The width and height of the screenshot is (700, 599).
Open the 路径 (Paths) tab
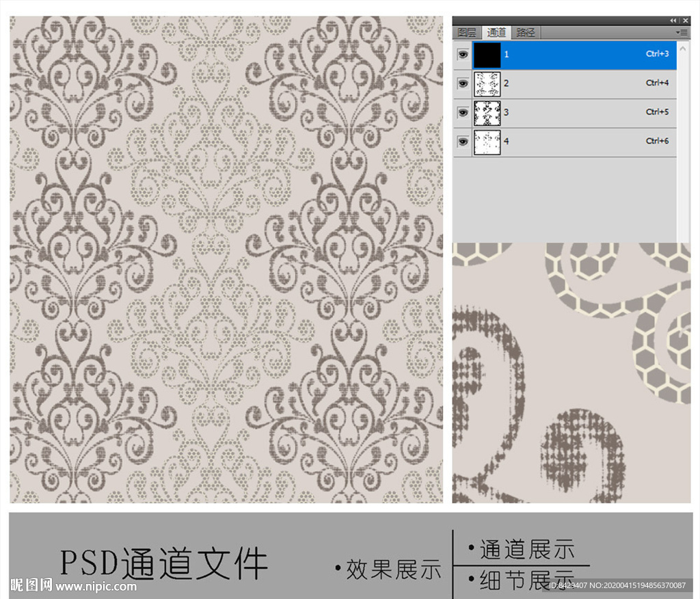526,33
